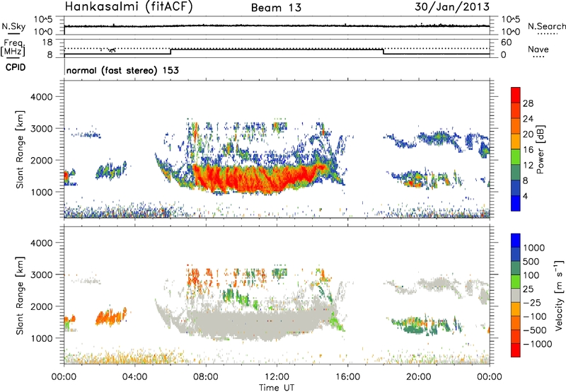The image size is (566, 392).
Task: Click the 'Nave' legend label
Action: (x=538, y=49)
